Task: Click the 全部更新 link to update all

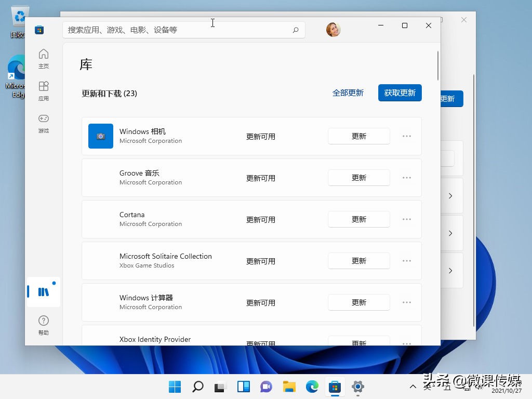Action: [348, 92]
